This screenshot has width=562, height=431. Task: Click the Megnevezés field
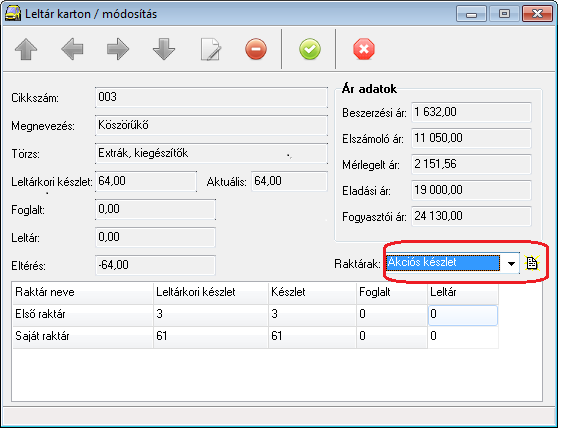tap(211, 125)
